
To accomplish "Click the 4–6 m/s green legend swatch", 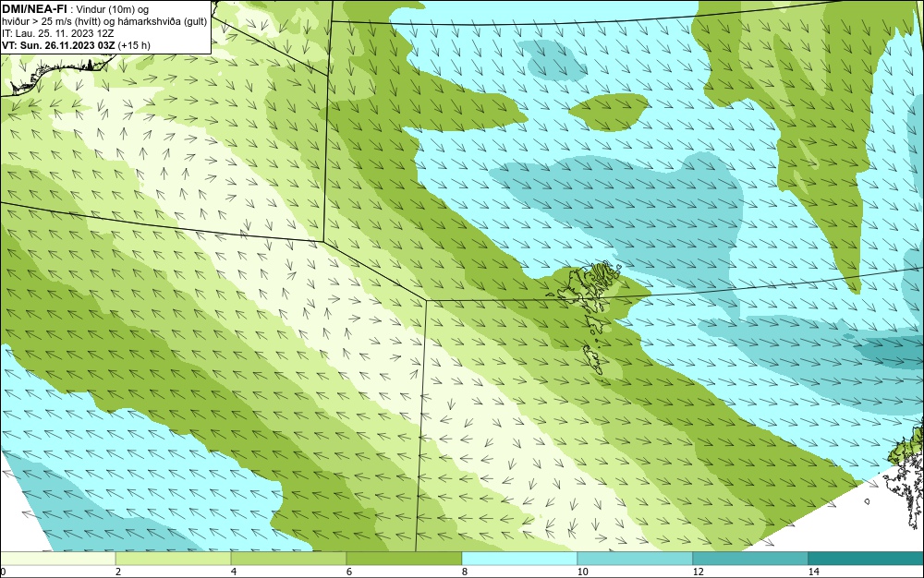I will (x=288, y=559).
